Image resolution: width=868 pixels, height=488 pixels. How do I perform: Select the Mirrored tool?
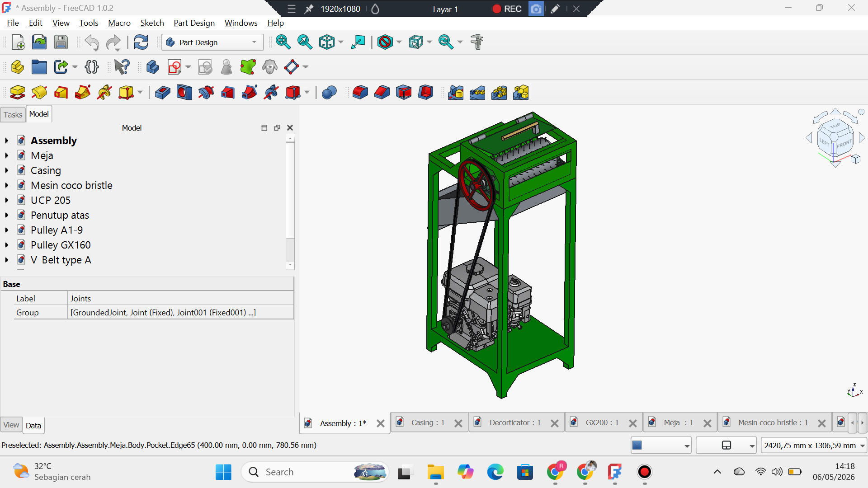click(x=456, y=93)
